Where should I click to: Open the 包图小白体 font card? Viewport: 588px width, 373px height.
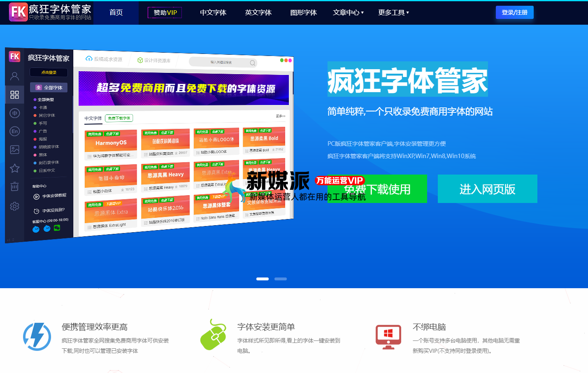pos(111,180)
